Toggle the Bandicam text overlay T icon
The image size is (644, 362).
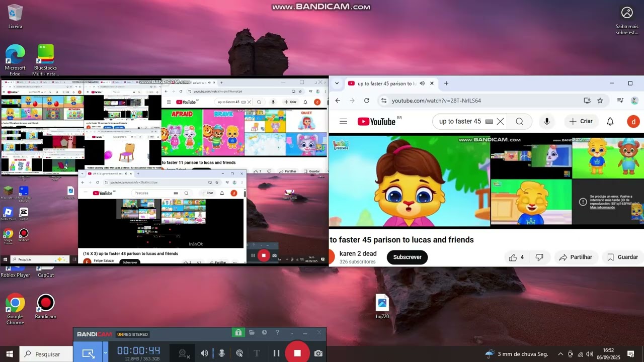(258, 353)
